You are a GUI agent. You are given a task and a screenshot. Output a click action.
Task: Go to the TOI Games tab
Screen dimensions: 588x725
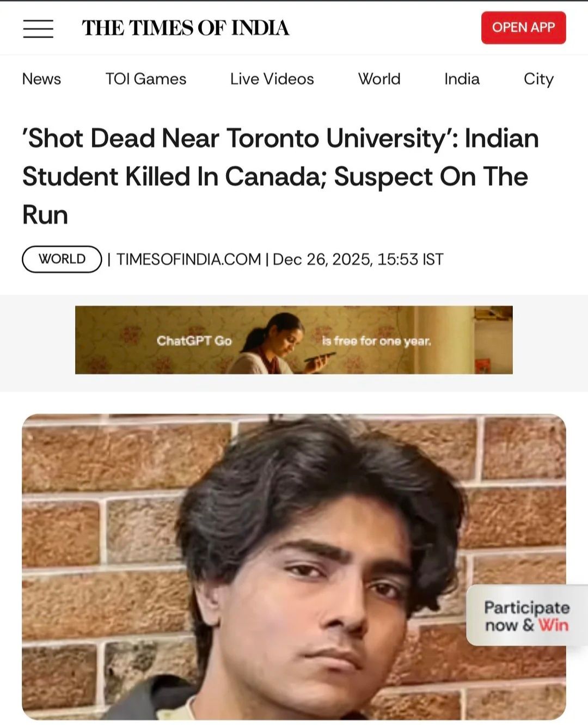(146, 79)
